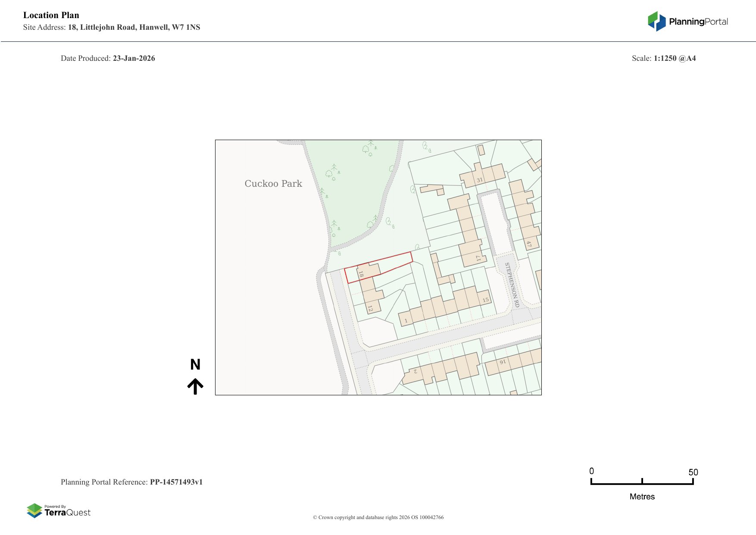This screenshot has width=756, height=535.
Task: Click the Stephenson Rd street label
Action: click(x=512, y=285)
